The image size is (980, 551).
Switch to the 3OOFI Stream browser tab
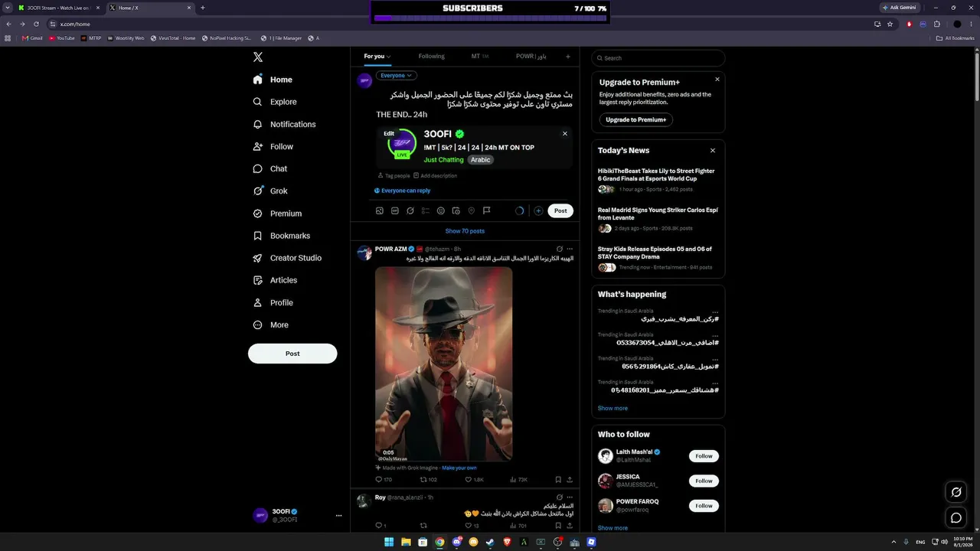(60, 8)
